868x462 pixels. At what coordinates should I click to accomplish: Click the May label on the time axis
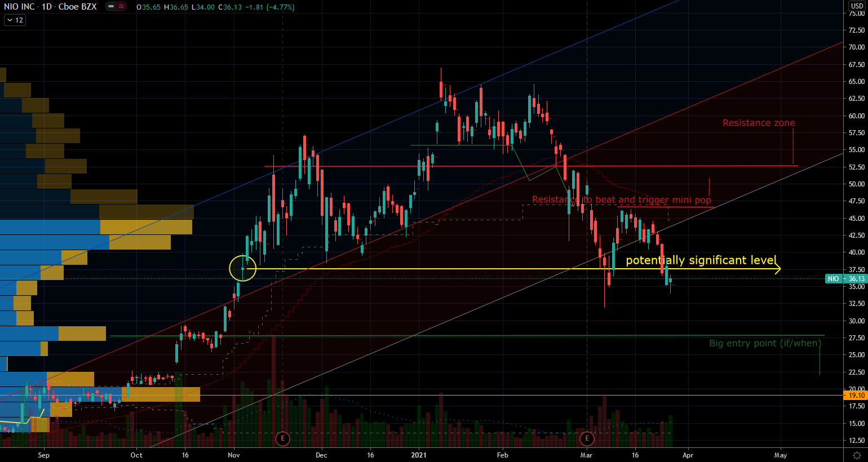[781, 455]
